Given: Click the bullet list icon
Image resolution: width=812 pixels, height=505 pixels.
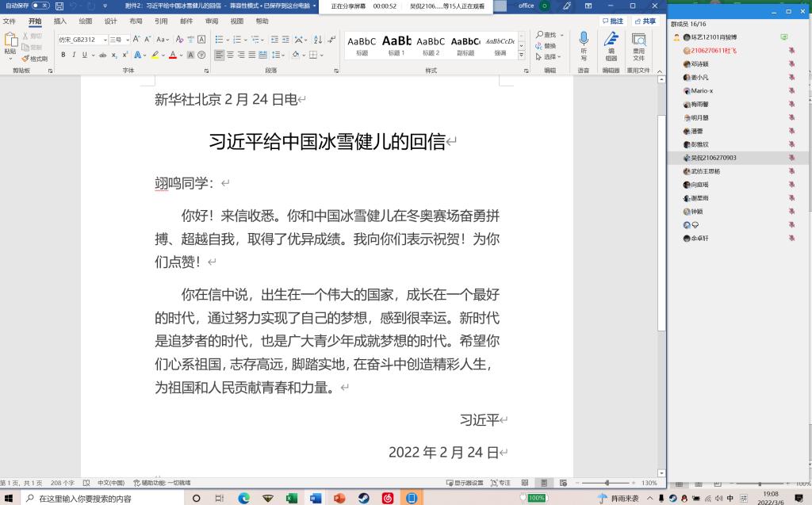Looking at the screenshot, I should tap(220, 40).
